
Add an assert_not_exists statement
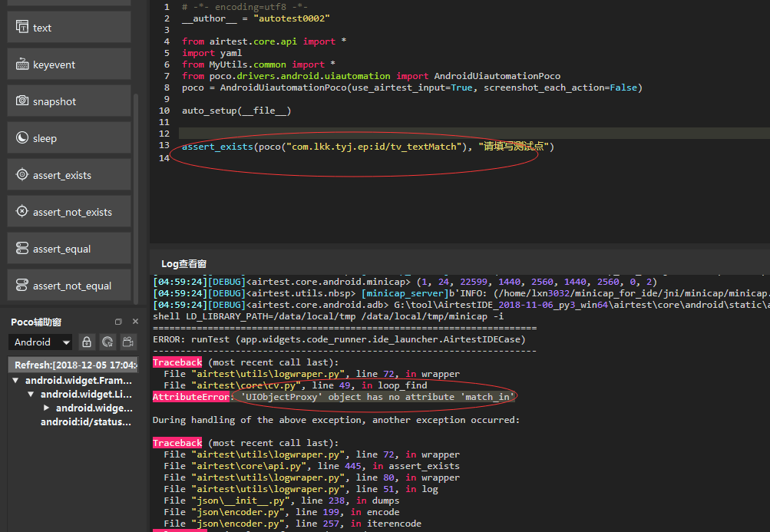pyautogui.click(x=69, y=211)
